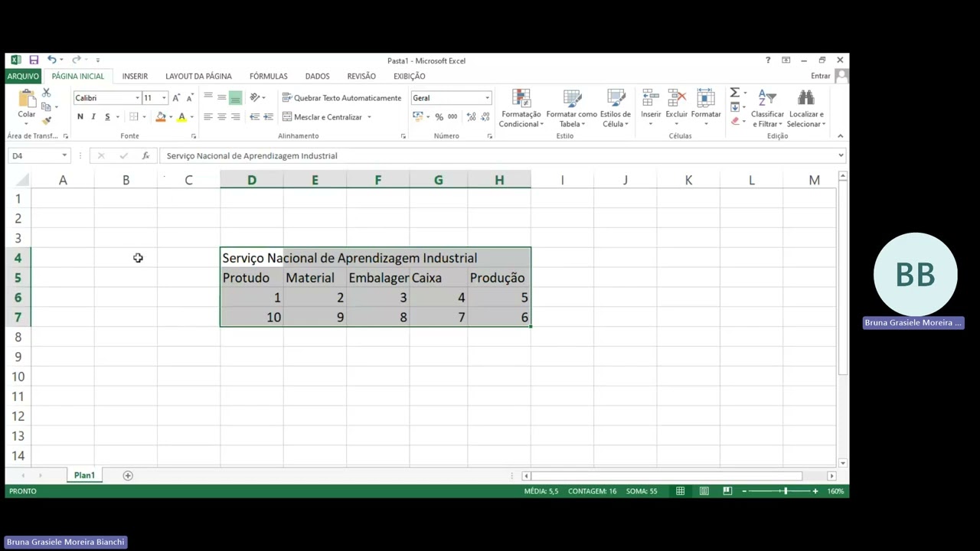Click the Entrar sign-in link
The image size is (980, 551).
click(821, 76)
